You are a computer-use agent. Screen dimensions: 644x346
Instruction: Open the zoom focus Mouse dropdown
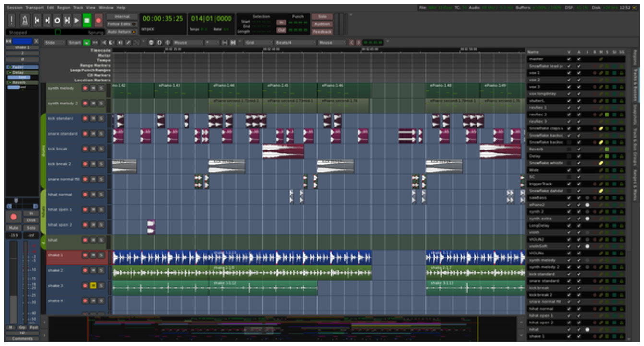187,43
